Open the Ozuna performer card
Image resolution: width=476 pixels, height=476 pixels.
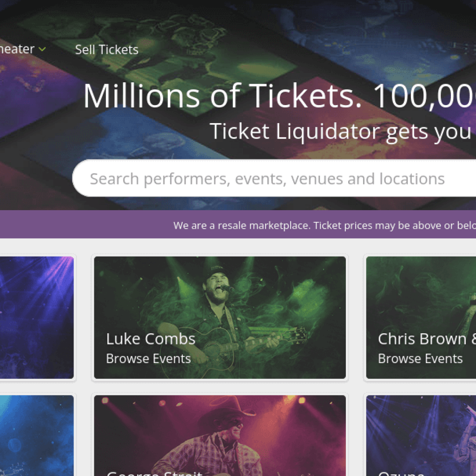[x=421, y=432]
